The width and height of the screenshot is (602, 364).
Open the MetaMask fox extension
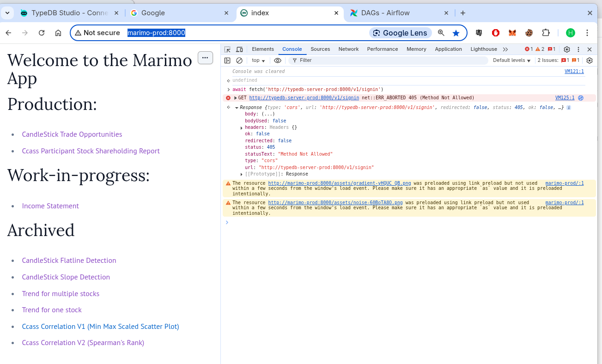point(512,33)
